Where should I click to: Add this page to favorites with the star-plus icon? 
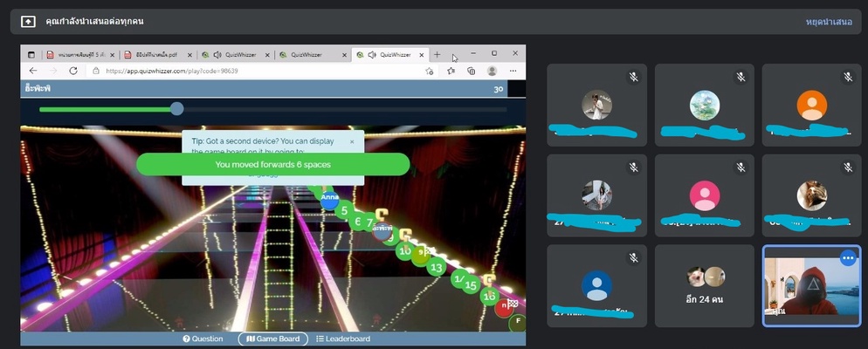coord(429,71)
